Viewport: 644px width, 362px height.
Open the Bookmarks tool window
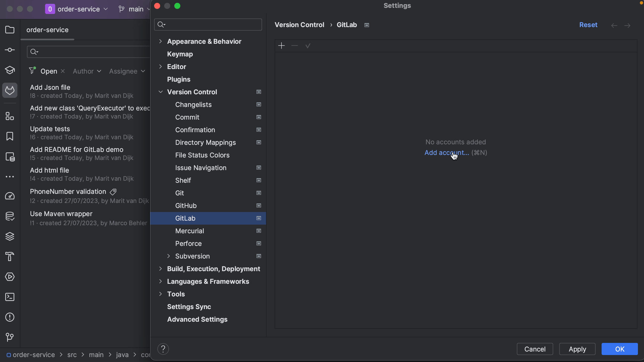[x=10, y=136]
